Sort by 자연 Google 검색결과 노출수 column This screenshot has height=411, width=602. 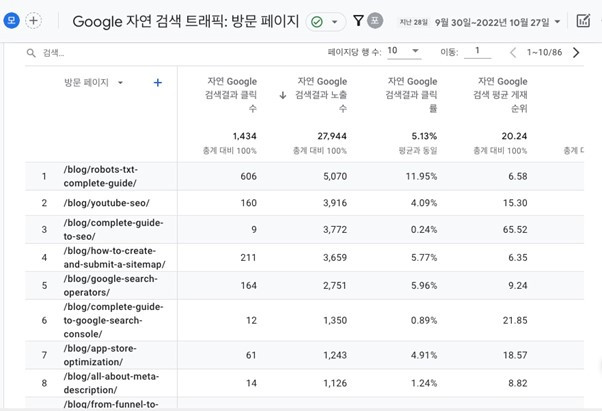pos(321,95)
